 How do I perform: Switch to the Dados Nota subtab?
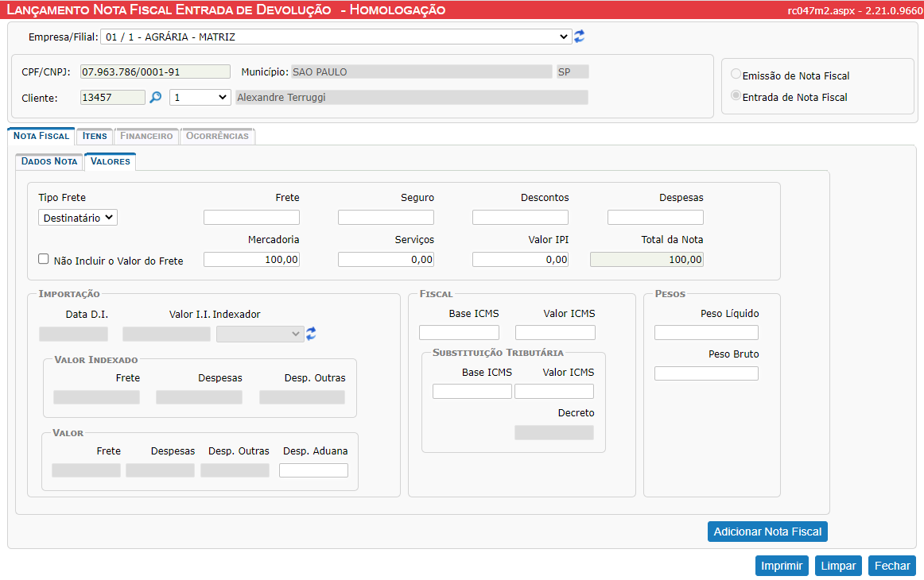(49, 161)
